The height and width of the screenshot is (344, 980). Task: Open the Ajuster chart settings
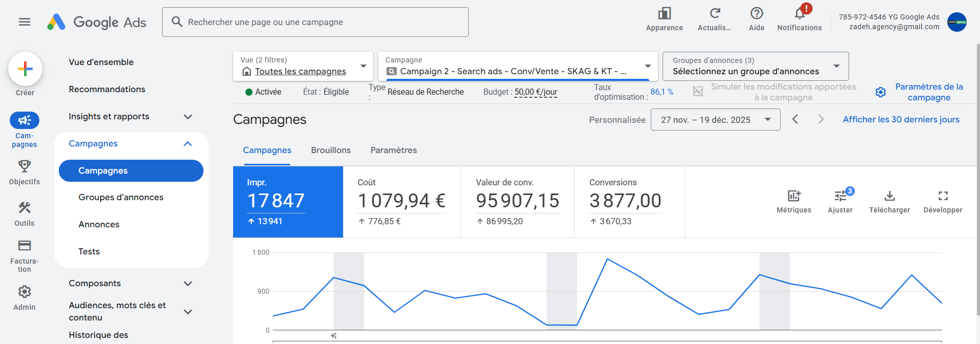coord(840,196)
